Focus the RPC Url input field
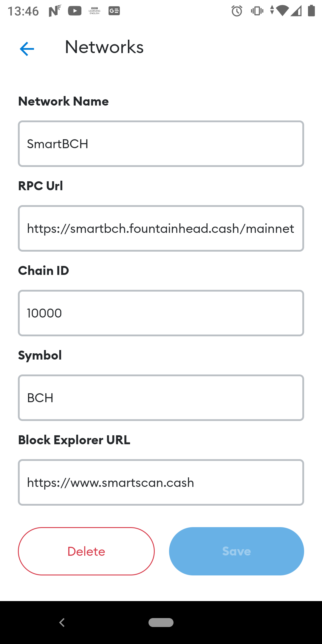The image size is (322, 644). [161, 228]
